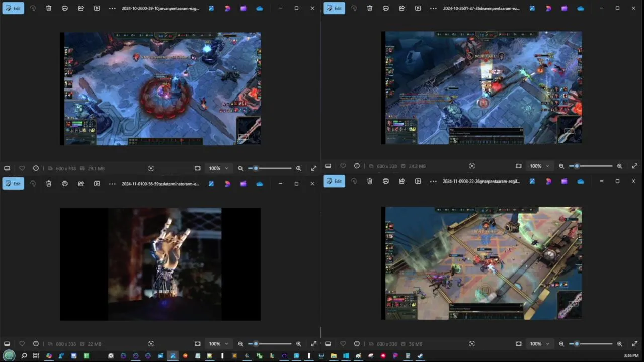Share the gnar pentakill image
The image size is (644, 362).
402,181
